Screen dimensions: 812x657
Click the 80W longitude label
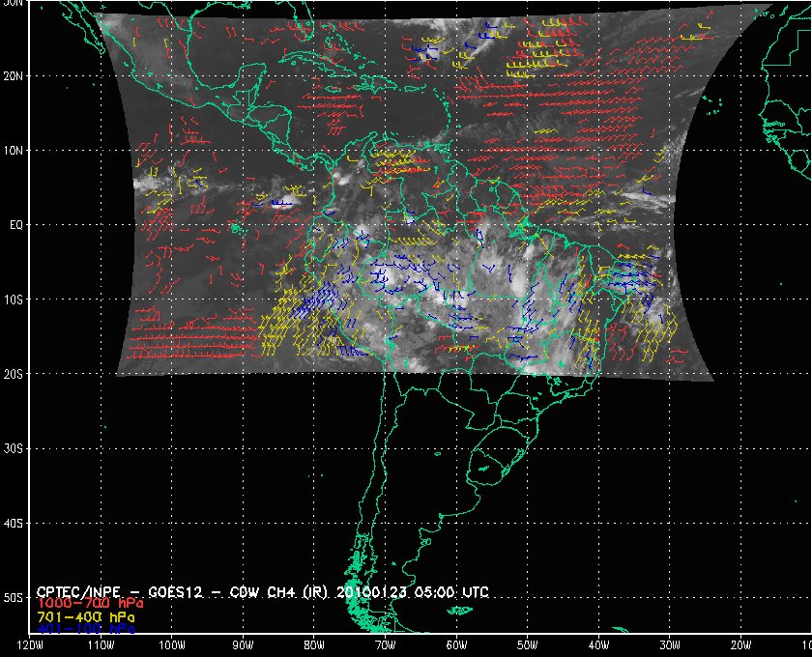point(314,645)
